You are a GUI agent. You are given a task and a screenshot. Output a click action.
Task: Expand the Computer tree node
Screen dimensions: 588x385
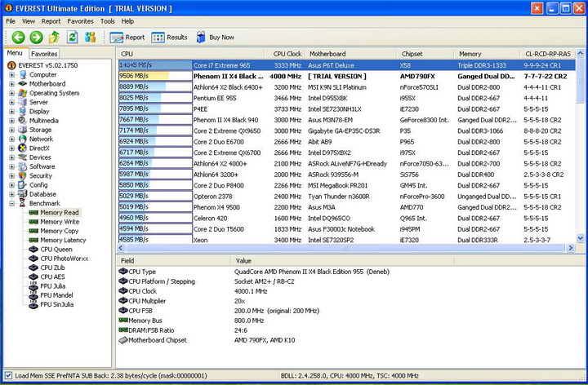click(x=12, y=74)
